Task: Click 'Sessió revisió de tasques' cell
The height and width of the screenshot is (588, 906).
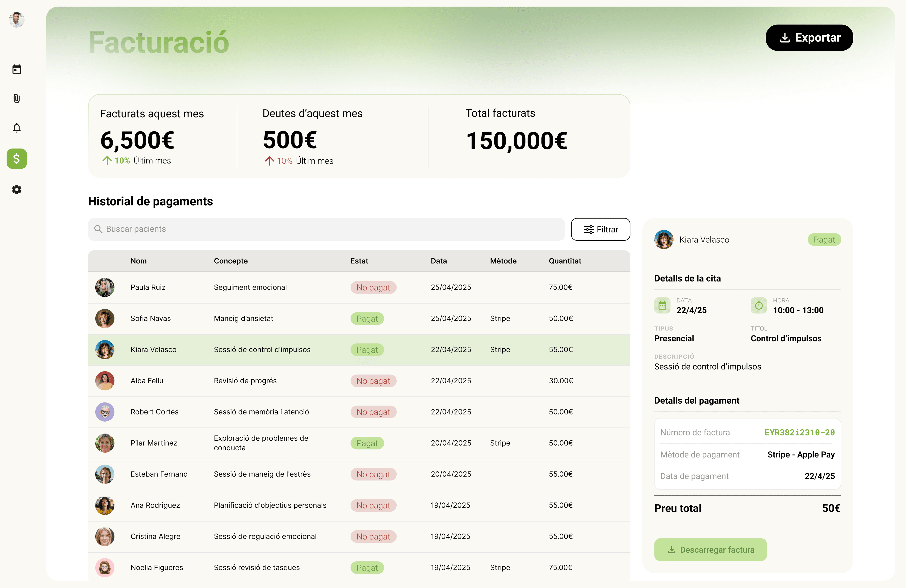Action: coord(256,568)
